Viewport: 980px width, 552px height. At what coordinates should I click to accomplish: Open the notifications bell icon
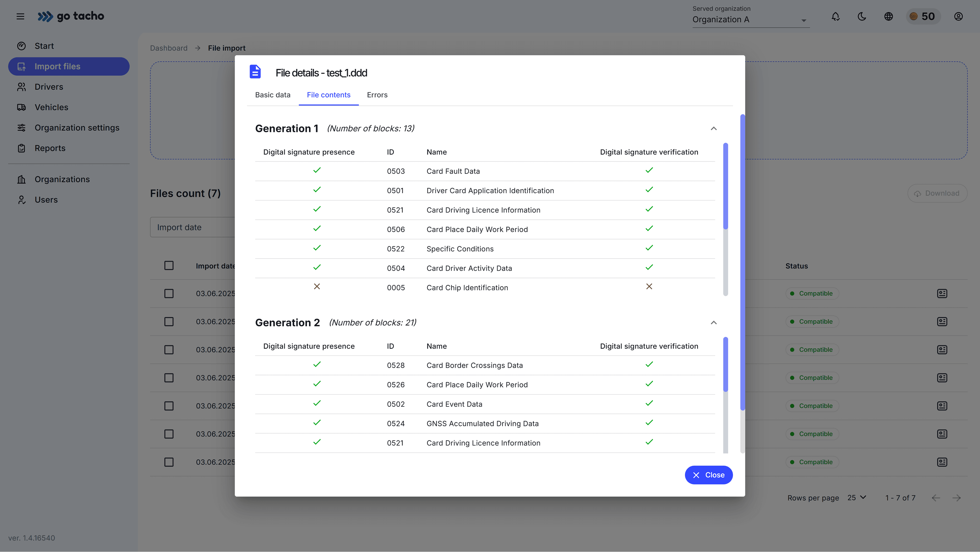[836, 16]
